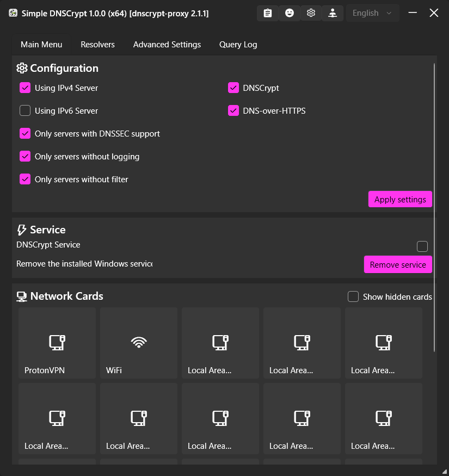Click the vertical scrollbar on the right
This screenshot has height=476, width=449.
(434, 208)
